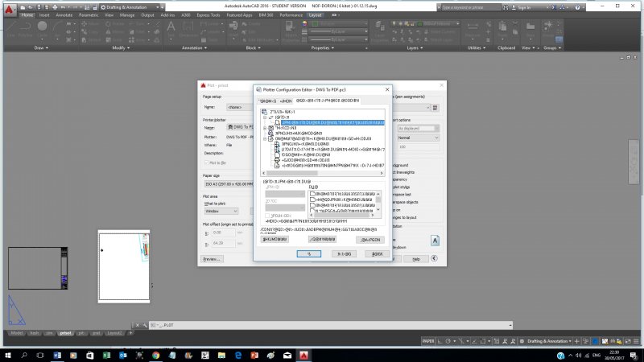The width and height of the screenshot is (644, 362).
Task: Click the Text annotation tool icon
Action: point(171,27)
